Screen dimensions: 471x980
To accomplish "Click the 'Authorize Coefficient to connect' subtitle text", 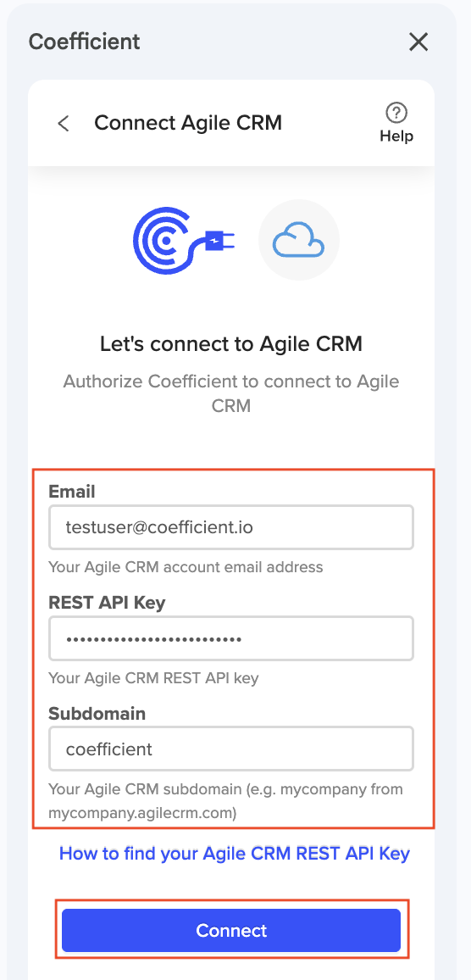I will (x=231, y=393).
